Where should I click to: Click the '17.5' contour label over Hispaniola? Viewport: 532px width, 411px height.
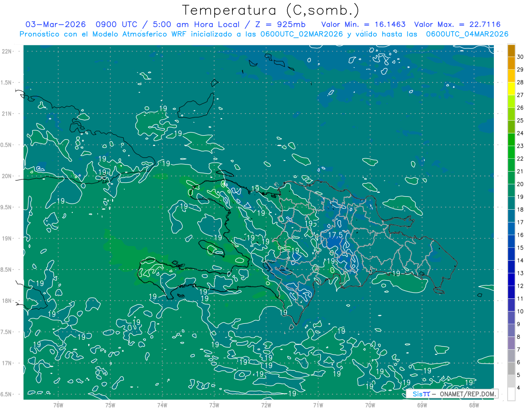[336, 235]
